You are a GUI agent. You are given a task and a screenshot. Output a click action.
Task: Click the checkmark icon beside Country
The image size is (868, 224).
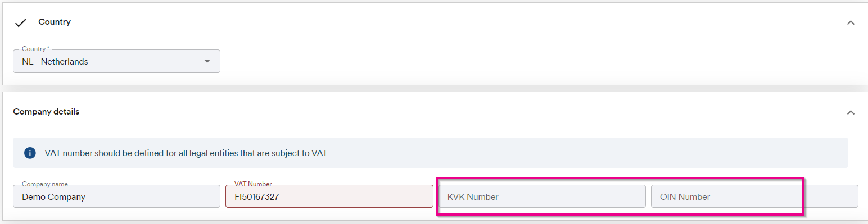21,23
